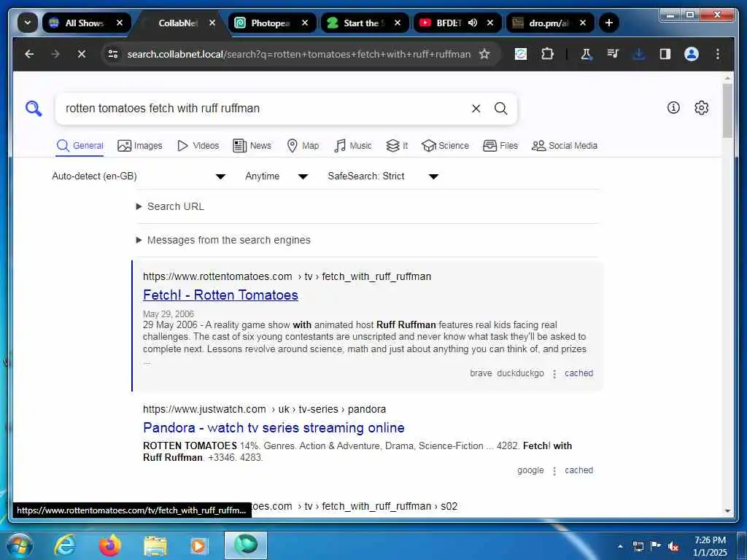Toggle the side panel icon
The height and width of the screenshot is (560, 747).
point(665,54)
